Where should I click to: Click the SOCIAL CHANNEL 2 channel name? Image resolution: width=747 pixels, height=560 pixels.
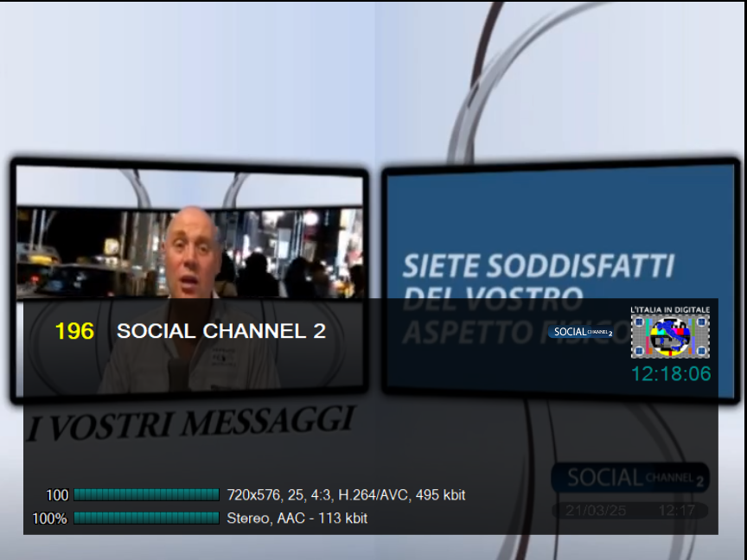221,331
